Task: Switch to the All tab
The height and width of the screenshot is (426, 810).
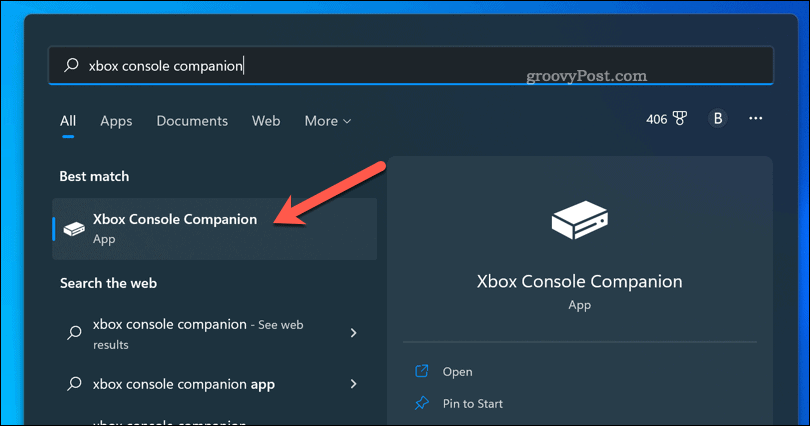Action: pyautogui.click(x=68, y=121)
